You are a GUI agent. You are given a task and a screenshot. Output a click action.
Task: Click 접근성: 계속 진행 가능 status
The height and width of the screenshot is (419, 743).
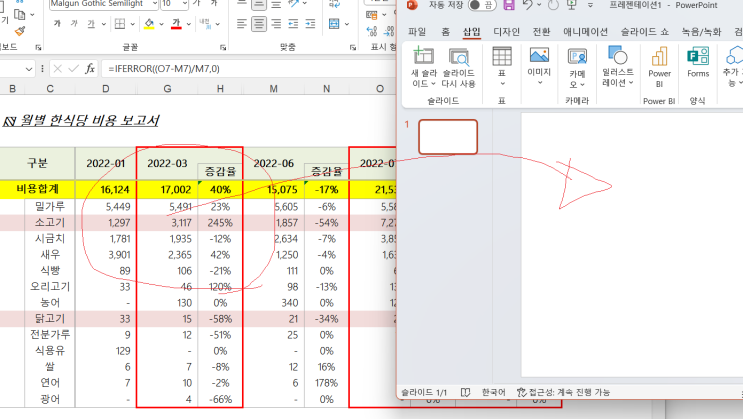563,392
